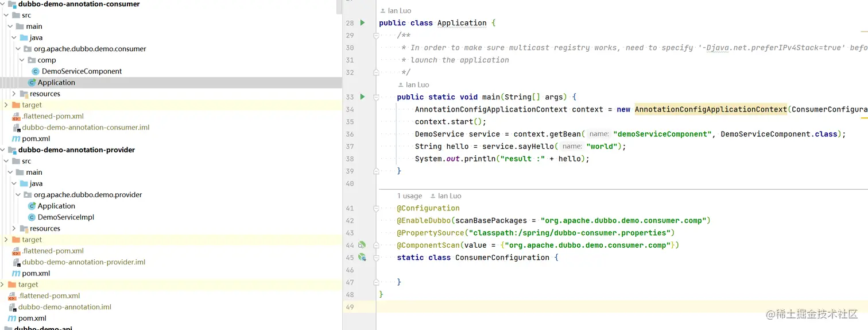
Task: Click the provider Application class icon
Action: [32, 206]
